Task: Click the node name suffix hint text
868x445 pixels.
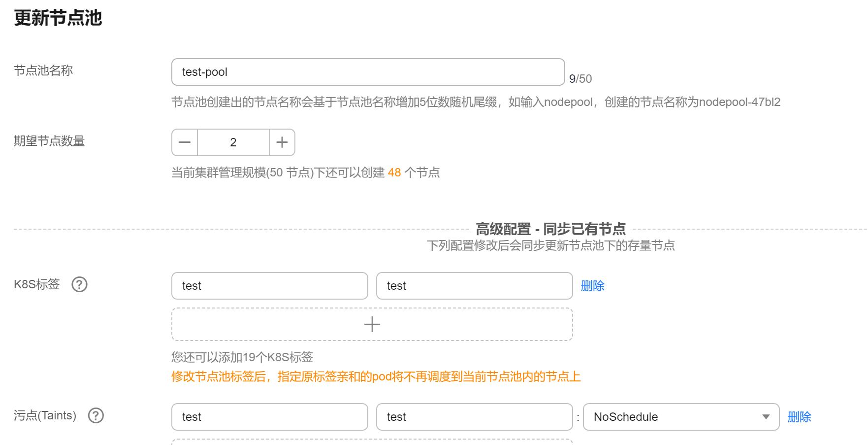Action: pyautogui.click(x=476, y=102)
